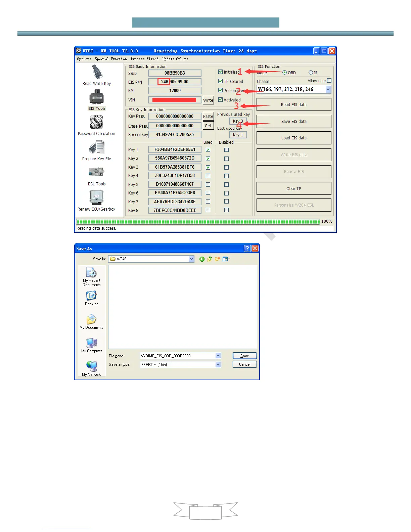Select the OBD mode radio button

pyautogui.click(x=284, y=73)
